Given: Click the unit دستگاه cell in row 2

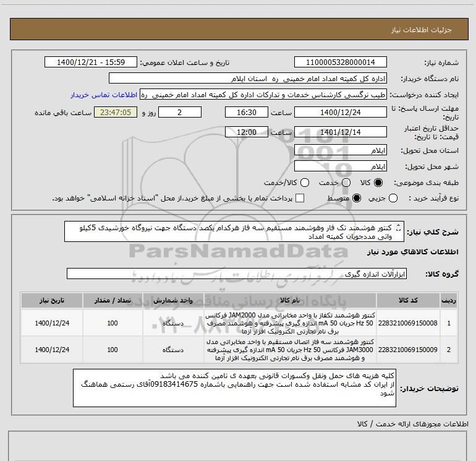Looking at the screenshot, I should coord(173,350).
